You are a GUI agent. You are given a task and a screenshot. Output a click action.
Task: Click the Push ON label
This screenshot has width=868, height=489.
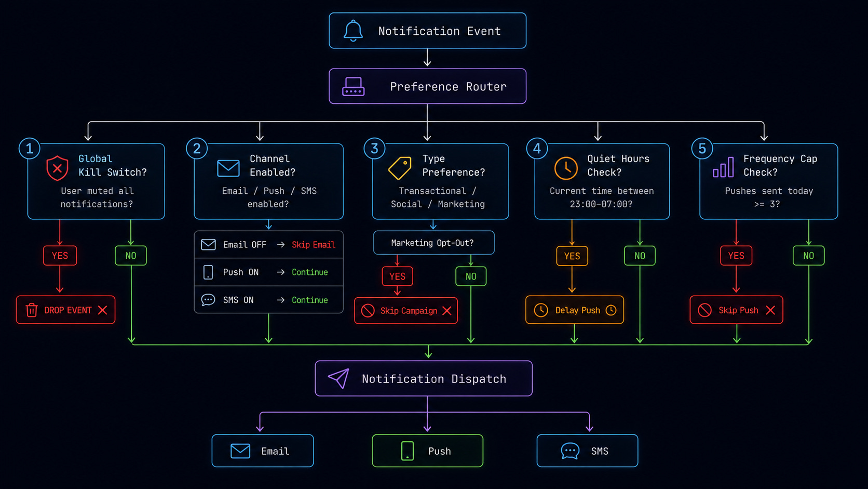point(241,272)
